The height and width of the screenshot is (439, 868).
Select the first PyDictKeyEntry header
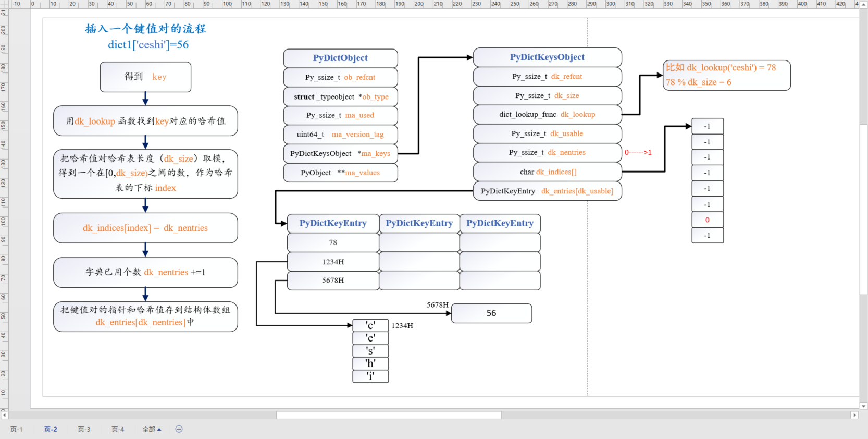click(x=333, y=223)
